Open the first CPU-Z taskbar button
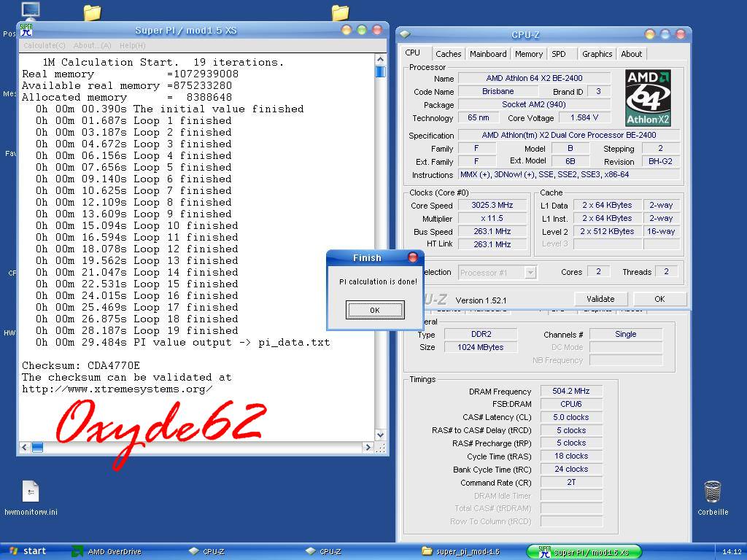 (206, 551)
